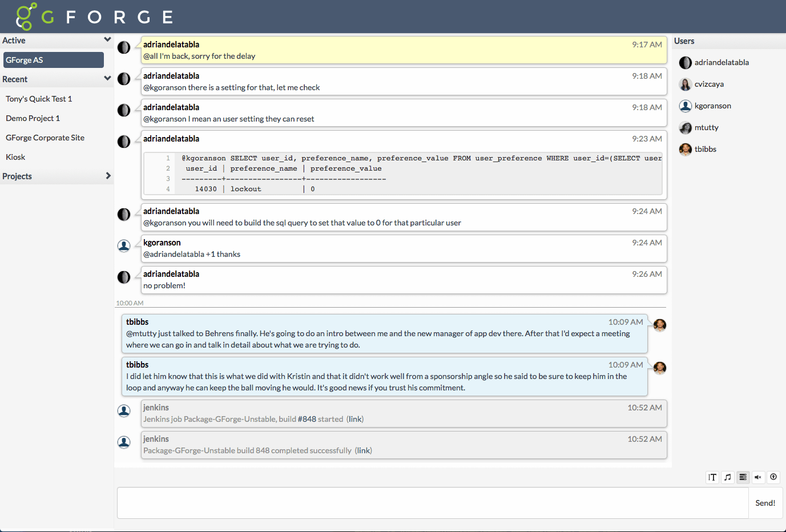
Task: Click kgoranson's avatar beside his +1 message
Action: click(x=124, y=245)
